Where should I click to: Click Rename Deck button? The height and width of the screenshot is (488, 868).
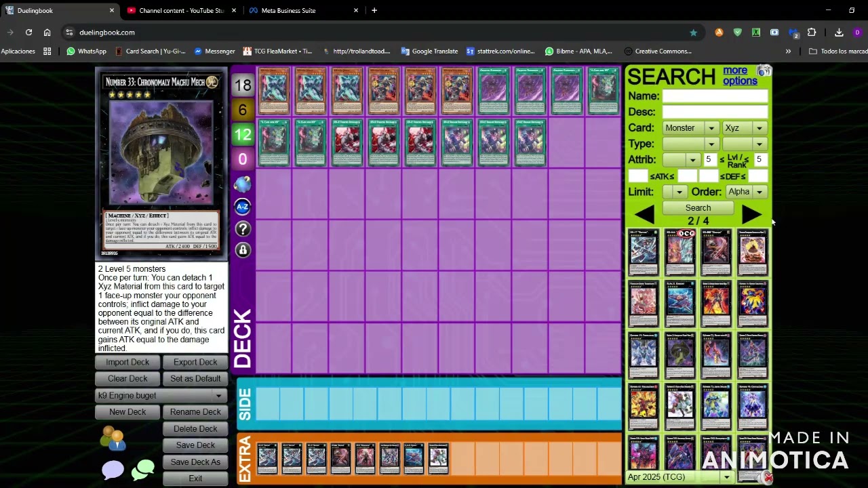[195, 411]
